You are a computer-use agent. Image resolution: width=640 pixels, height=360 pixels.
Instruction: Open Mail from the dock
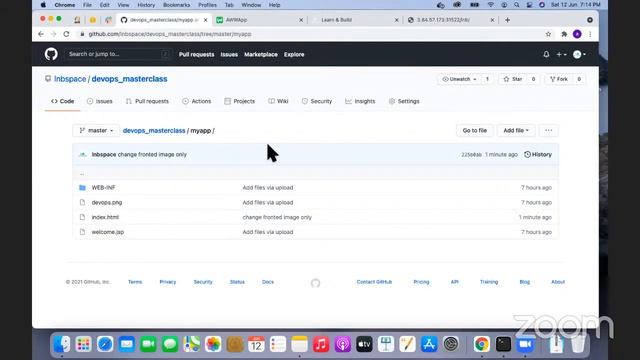pos(127,344)
